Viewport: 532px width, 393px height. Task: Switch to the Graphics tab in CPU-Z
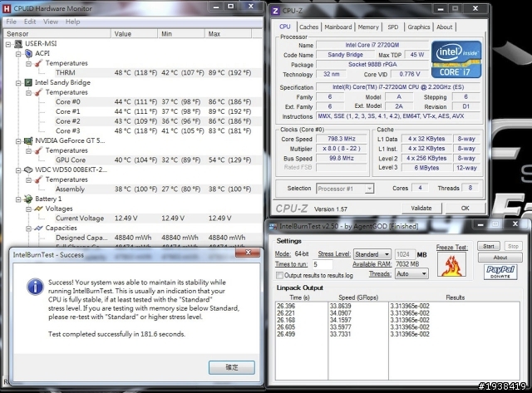pyautogui.click(x=419, y=27)
